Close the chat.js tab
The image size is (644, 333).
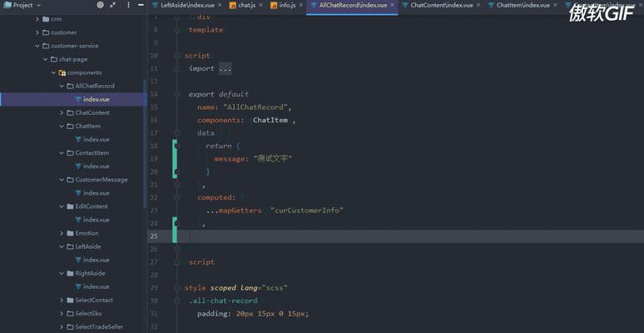[x=260, y=5]
